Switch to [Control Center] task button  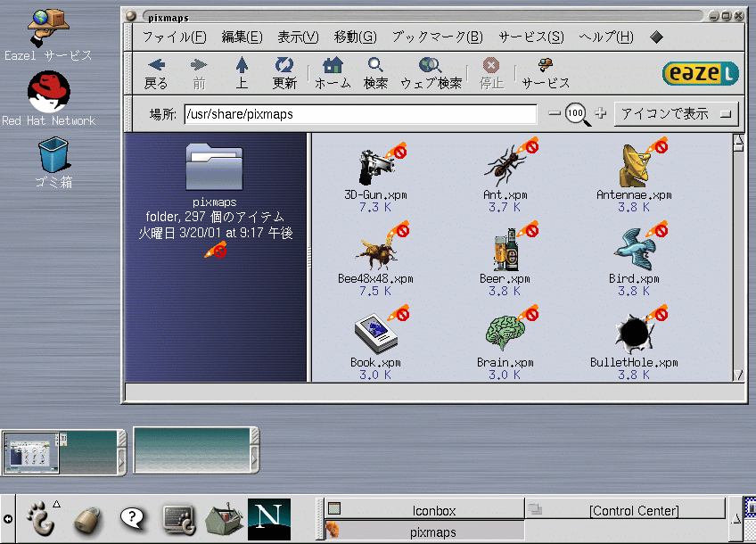pyautogui.click(x=625, y=509)
